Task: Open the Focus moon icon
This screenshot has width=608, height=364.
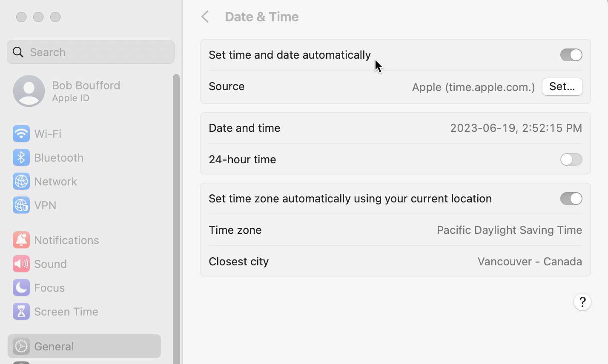Action: tap(21, 287)
